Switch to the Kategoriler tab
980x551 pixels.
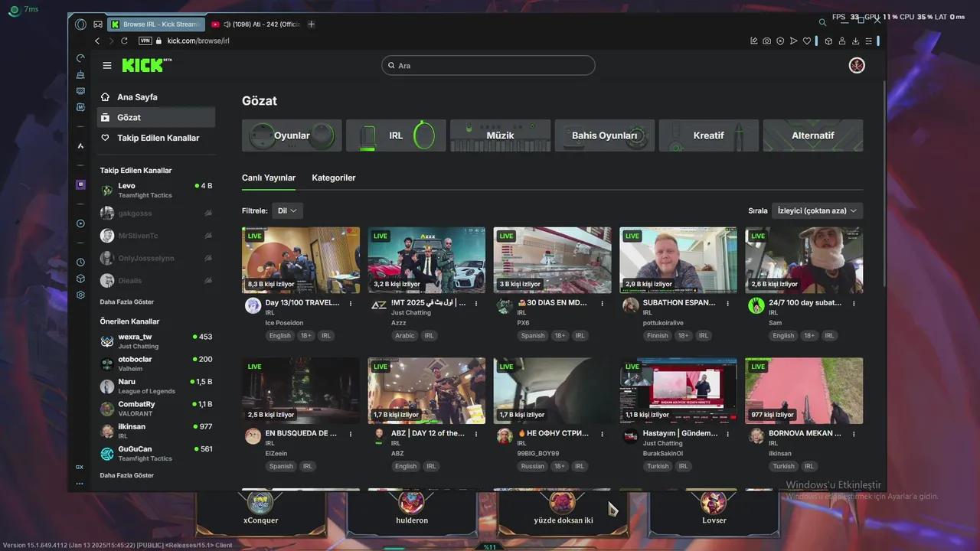334,178
